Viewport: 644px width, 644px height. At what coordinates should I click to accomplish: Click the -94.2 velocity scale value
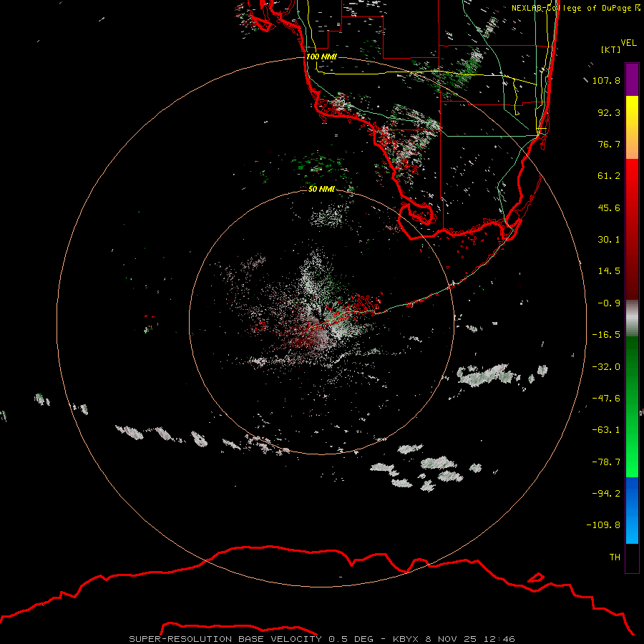pos(606,493)
